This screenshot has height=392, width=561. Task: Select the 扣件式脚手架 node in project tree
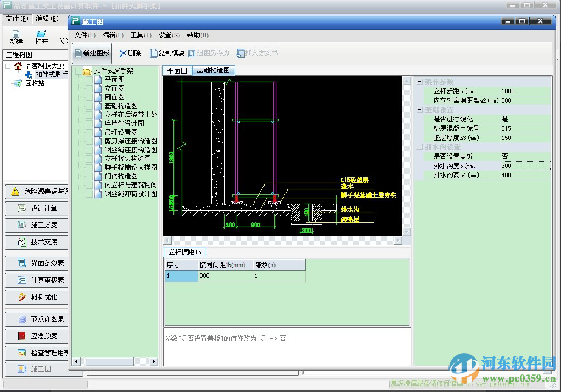(x=51, y=75)
